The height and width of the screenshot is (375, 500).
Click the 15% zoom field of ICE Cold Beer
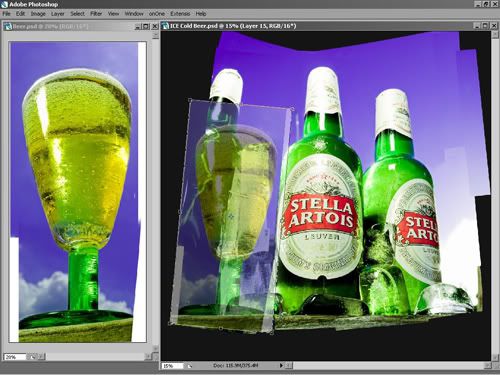(x=173, y=366)
